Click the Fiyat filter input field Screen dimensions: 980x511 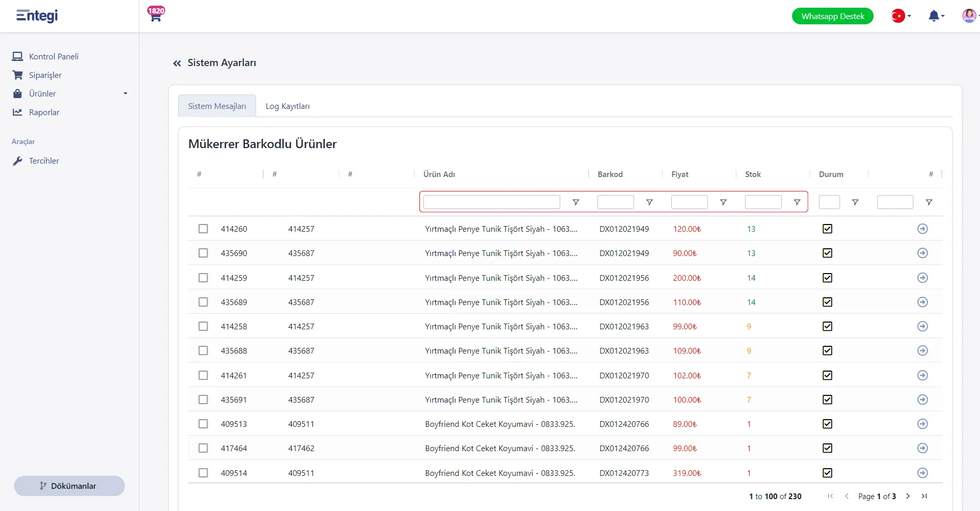pyautogui.click(x=689, y=202)
